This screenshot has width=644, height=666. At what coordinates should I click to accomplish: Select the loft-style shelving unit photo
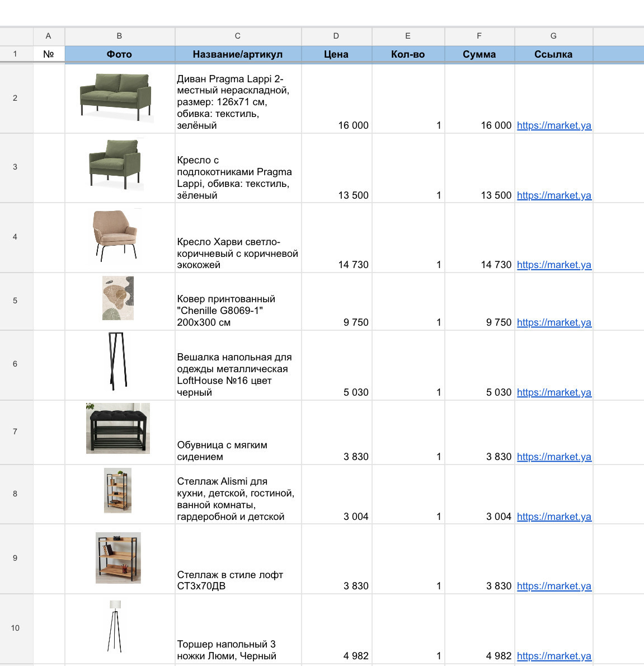pos(118,557)
